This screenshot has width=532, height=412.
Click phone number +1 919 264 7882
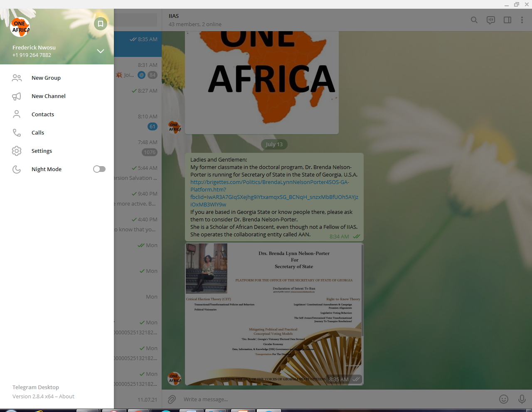coord(32,55)
